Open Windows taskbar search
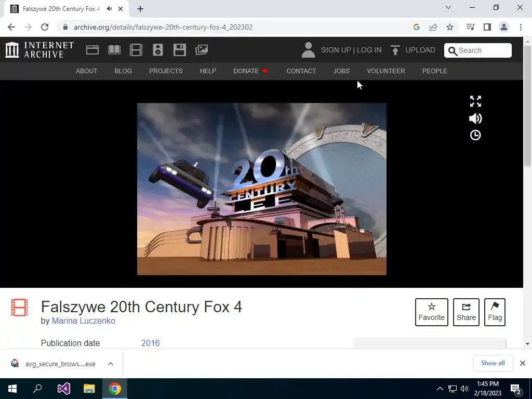This screenshot has height=399, width=532. point(37,389)
